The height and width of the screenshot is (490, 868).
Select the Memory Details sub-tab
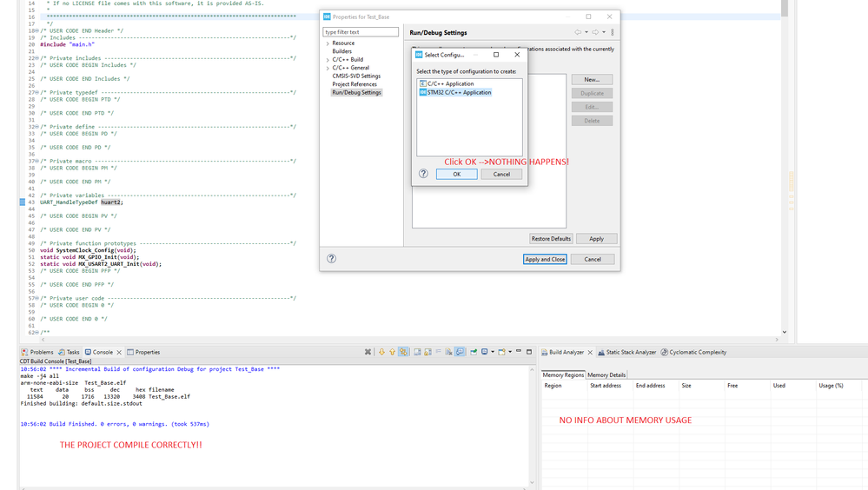(x=606, y=374)
